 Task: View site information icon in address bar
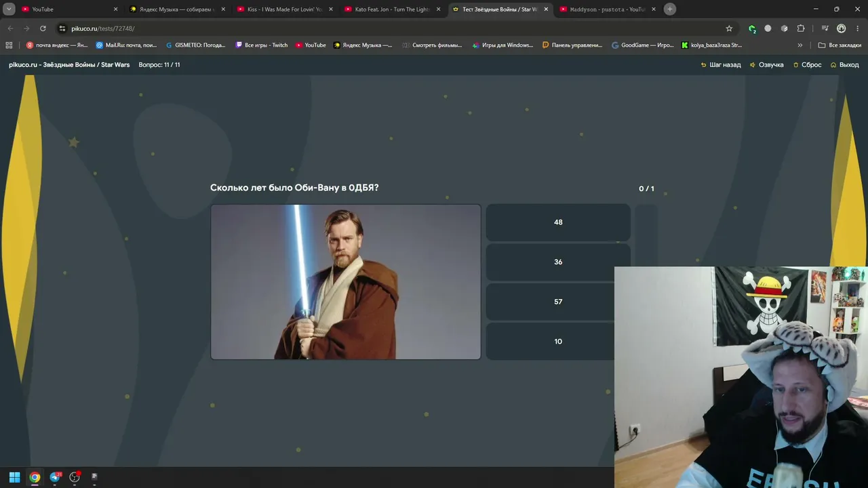click(62, 28)
